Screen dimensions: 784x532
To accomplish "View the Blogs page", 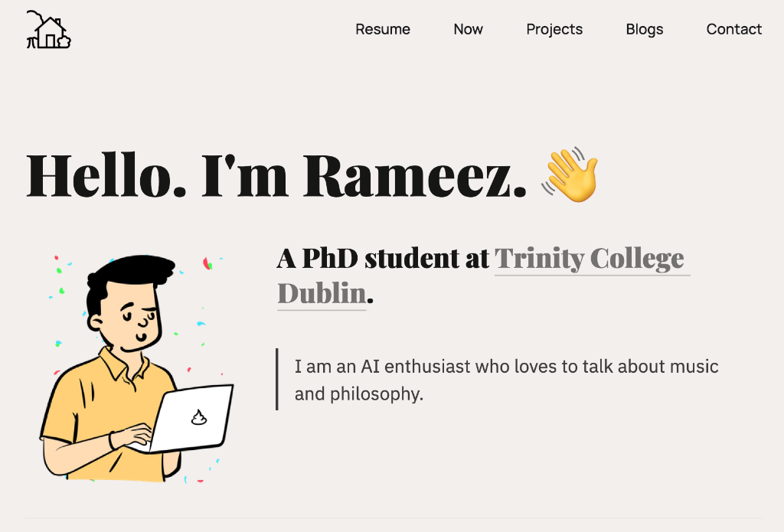I will point(644,29).
